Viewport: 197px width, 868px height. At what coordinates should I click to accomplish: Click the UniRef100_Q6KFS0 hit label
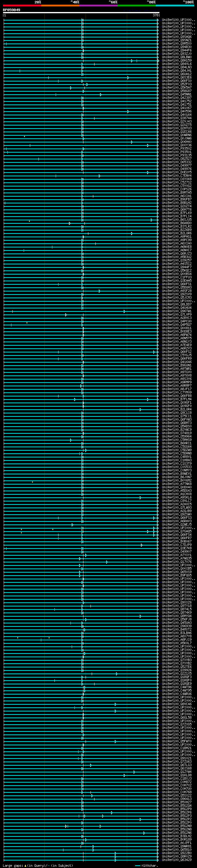[x=176, y=81]
